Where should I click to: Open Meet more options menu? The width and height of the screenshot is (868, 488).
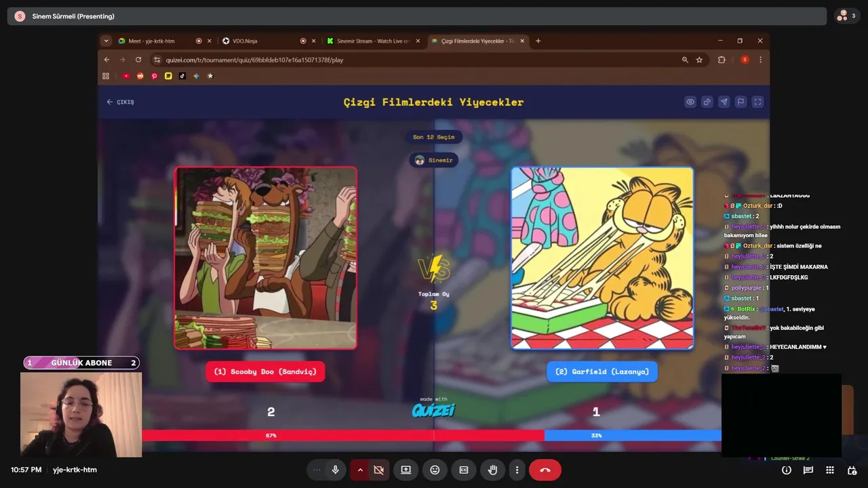point(517,470)
